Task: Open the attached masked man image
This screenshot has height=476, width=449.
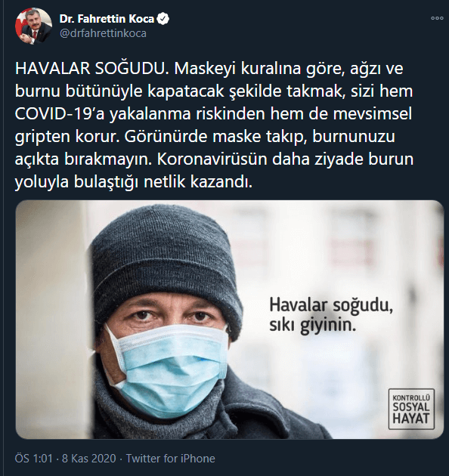Action: (x=230, y=320)
